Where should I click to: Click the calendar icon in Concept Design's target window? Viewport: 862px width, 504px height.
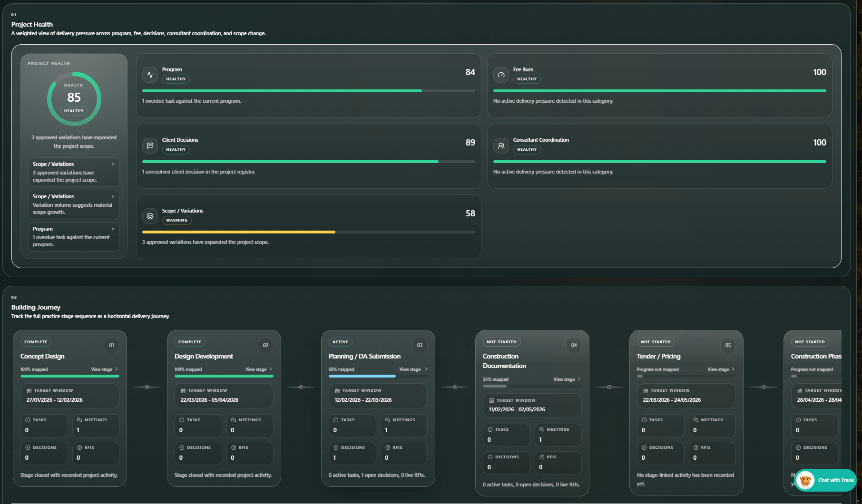pos(29,390)
